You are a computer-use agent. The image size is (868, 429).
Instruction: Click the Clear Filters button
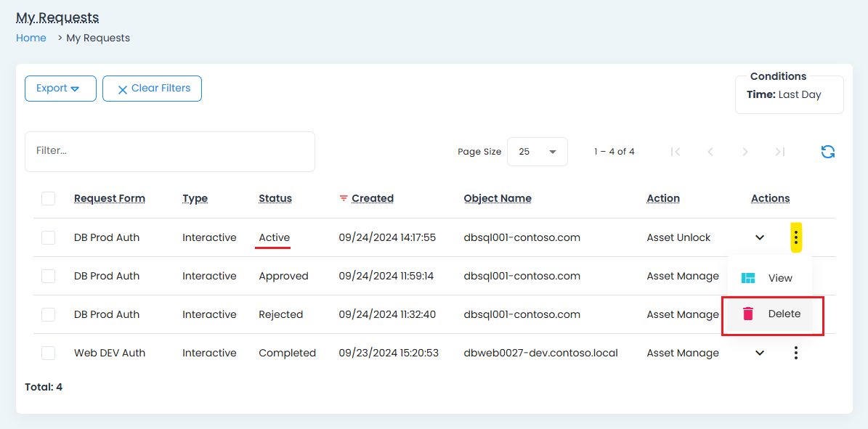152,89
